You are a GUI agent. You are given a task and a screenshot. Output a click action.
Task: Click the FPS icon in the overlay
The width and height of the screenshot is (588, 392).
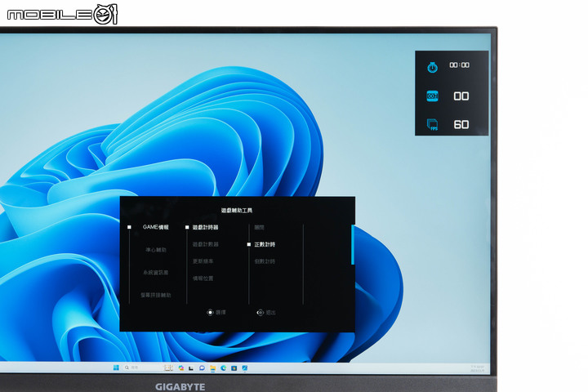(x=432, y=124)
